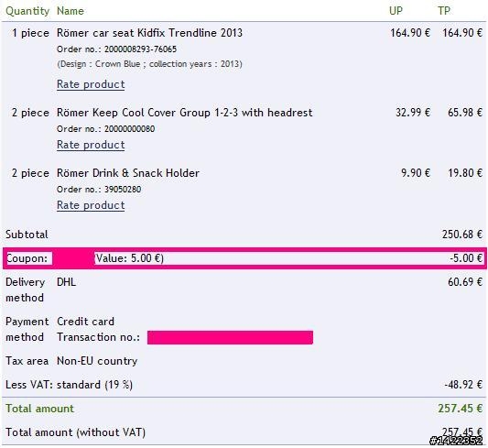Click the green Total amount 257.45 €
The width and height of the screenshot is (488, 448).
[460, 409]
